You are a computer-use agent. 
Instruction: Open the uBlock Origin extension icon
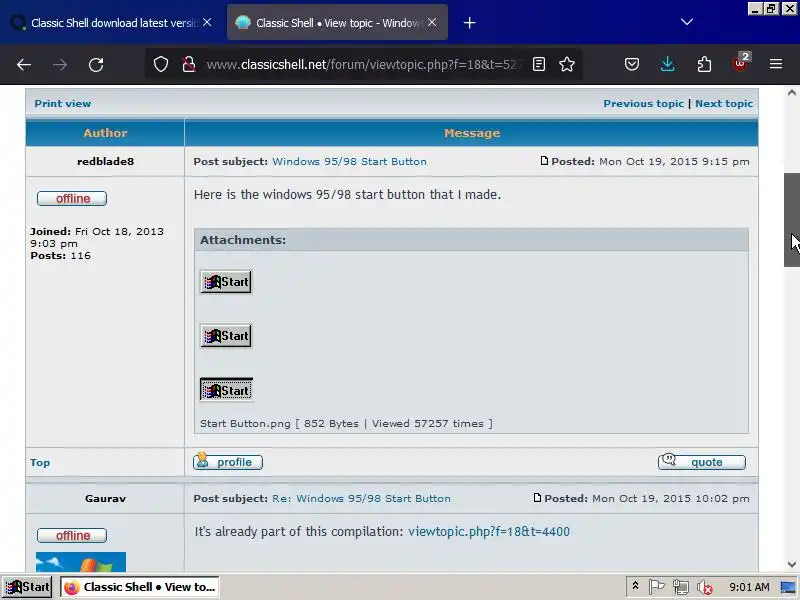[x=740, y=63]
